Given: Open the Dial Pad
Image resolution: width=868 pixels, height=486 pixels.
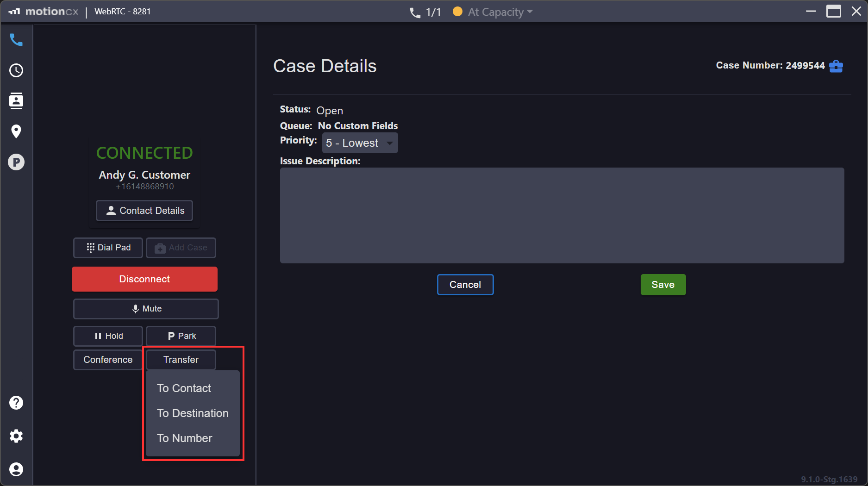Looking at the screenshot, I should click(108, 248).
